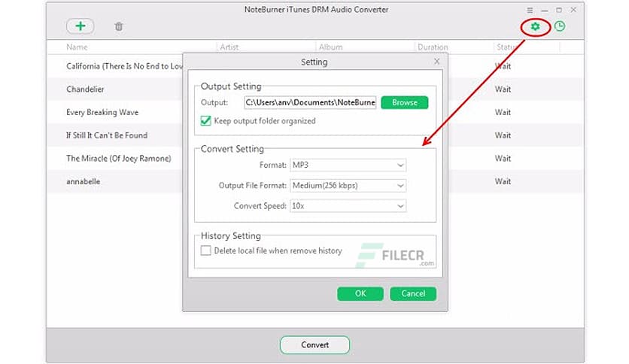Enable Delete local file when remove history
This screenshot has width=629, height=364.
tap(206, 250)
